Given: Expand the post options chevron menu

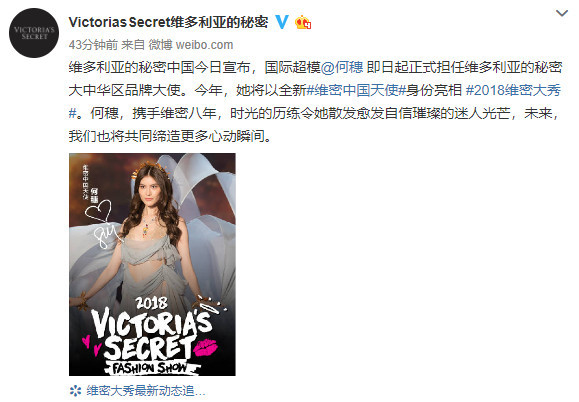Looking at the screenshot, I should (x=562, y=13).
